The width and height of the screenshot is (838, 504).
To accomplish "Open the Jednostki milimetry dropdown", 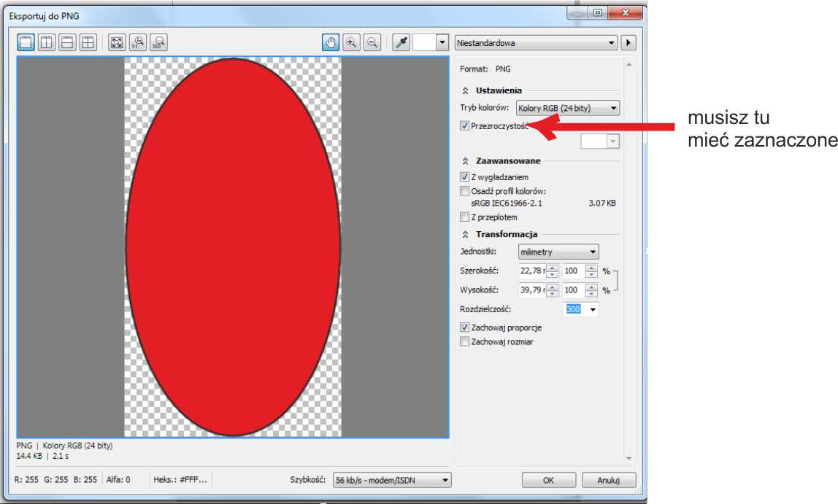I will [558, 252].
